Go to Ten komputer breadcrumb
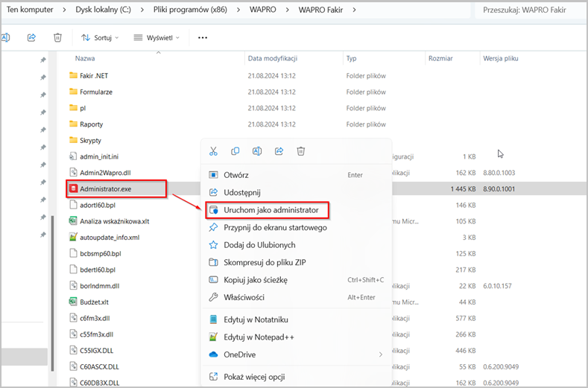The image size is (588, 388). [30, 10]
